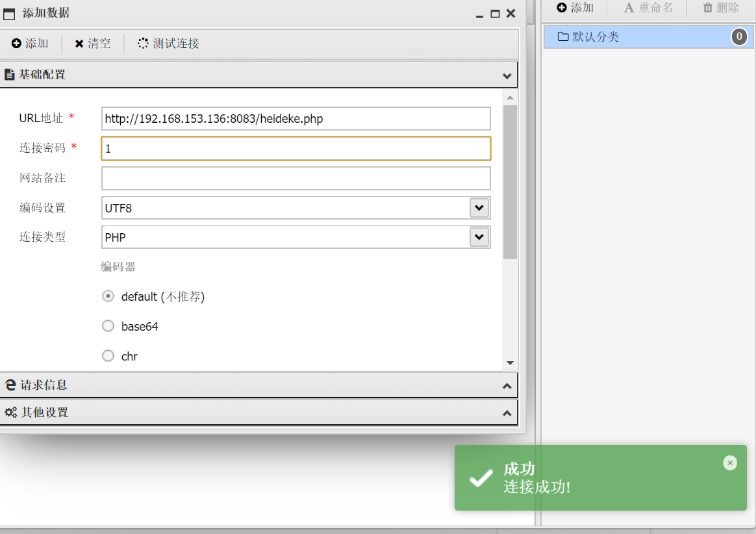Click the plus icon in the category panel
Screen dimensions: 756x534
pos(562,7)
